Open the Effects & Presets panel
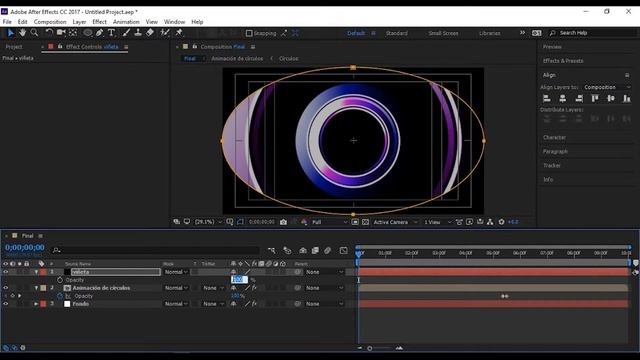Viewport: 640px width, 360px height. 563,60
